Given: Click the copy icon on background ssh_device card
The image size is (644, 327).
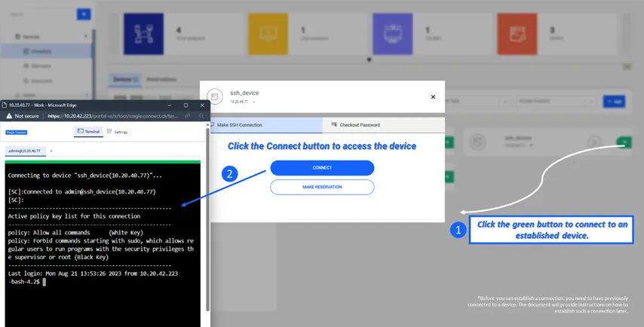Looking at the screenshot, I should click(x=594, y=142).
